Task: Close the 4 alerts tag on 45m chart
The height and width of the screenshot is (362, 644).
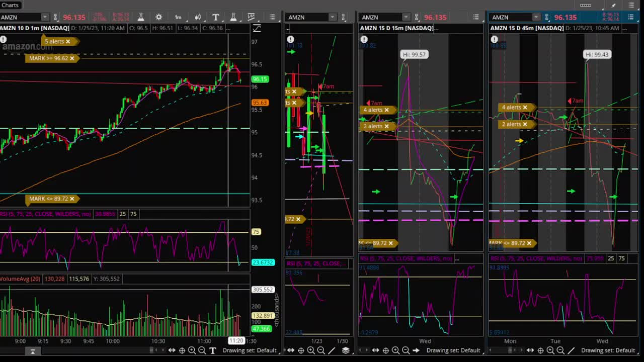Action: pyautogui.click(x=525, y=107)
